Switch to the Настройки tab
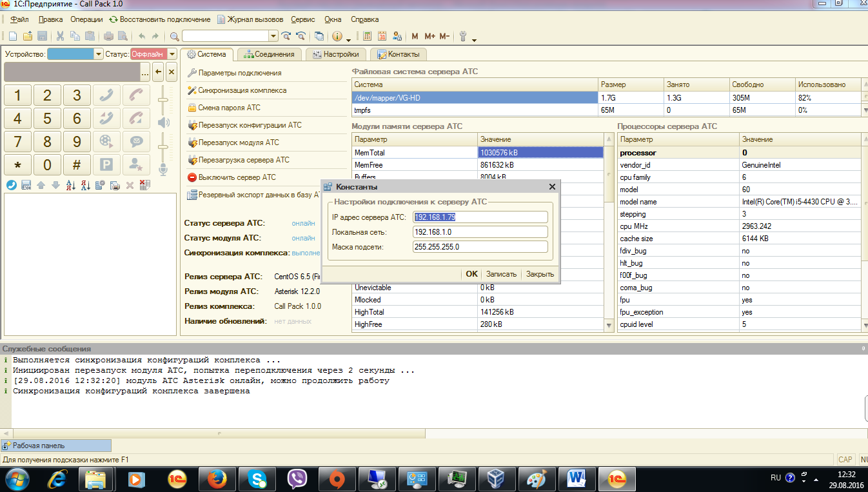 (x=335, y=54)
